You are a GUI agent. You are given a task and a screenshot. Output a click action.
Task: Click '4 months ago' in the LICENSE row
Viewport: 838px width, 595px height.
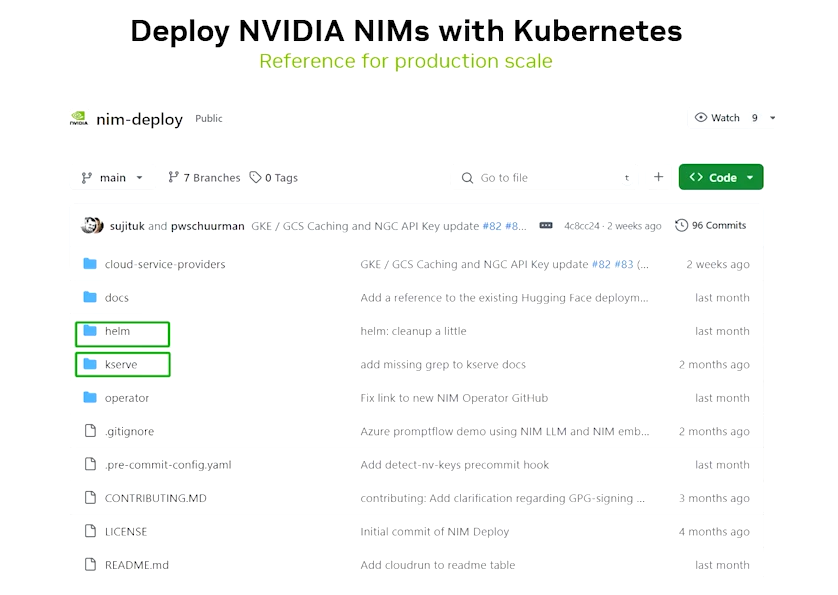[x=714, y=531]
